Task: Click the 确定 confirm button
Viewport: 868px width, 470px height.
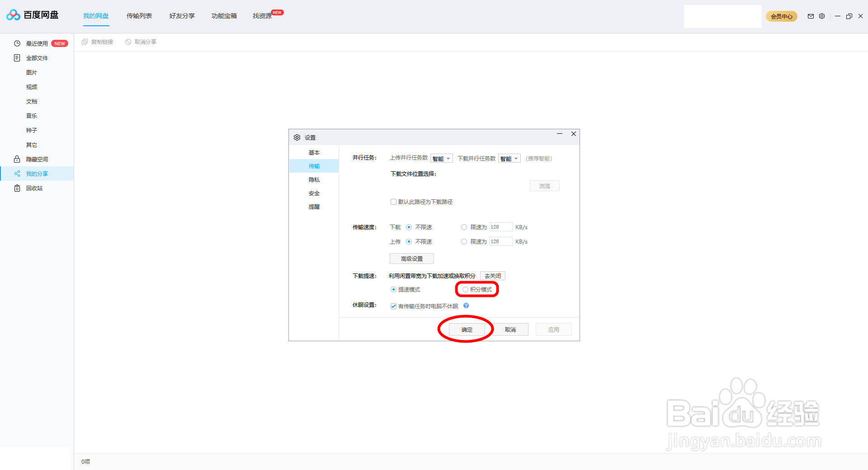Action: point(467,329)
